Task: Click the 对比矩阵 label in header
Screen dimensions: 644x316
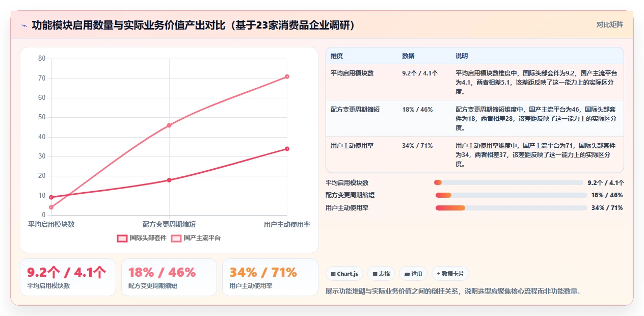Action: 609,24
